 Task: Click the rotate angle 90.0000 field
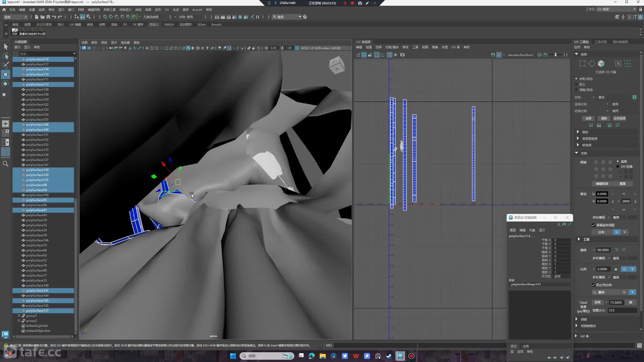604,250
